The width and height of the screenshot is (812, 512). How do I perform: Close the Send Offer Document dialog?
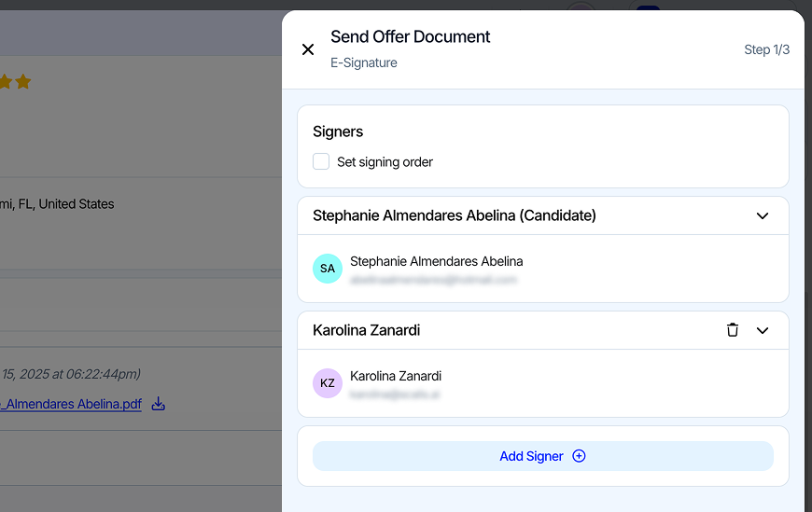(308, 49)
